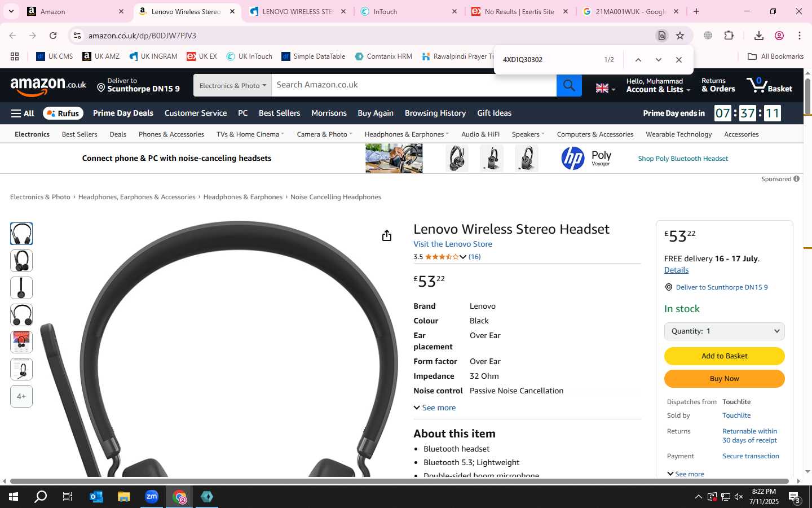This screenshot has height=508, width=812.
Task: Open the basket cart icon
Action: (x=769, y=85)
